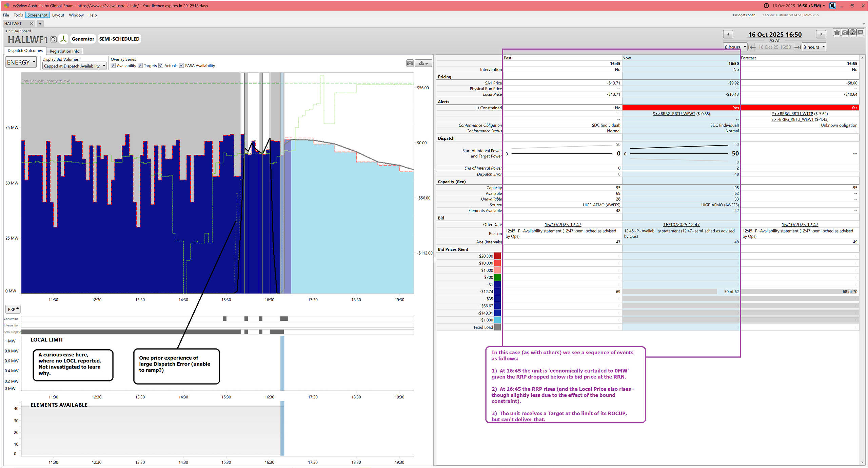
Task: Step forward one interval with right arrow
Action: [821, 34]
